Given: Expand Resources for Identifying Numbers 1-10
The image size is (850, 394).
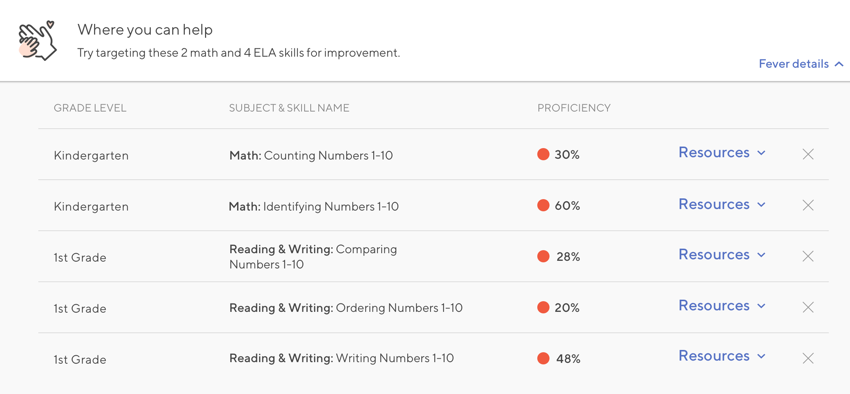Looking at the screenshot, I should tap(722, 204).
